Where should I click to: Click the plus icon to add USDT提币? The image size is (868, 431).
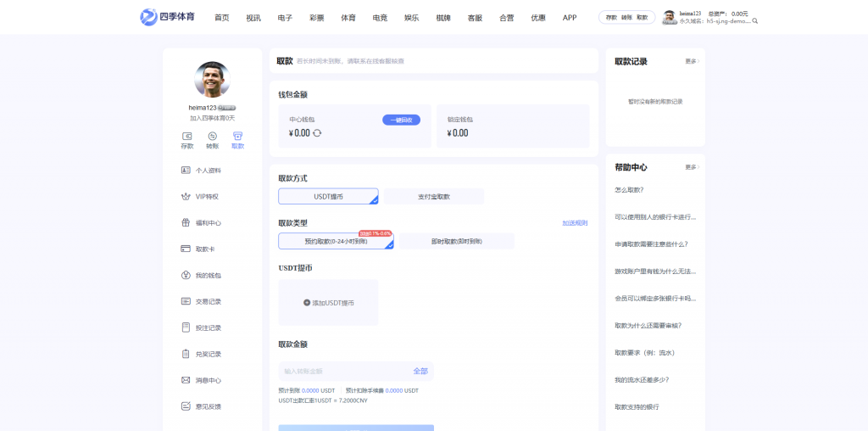click(307, 303)
